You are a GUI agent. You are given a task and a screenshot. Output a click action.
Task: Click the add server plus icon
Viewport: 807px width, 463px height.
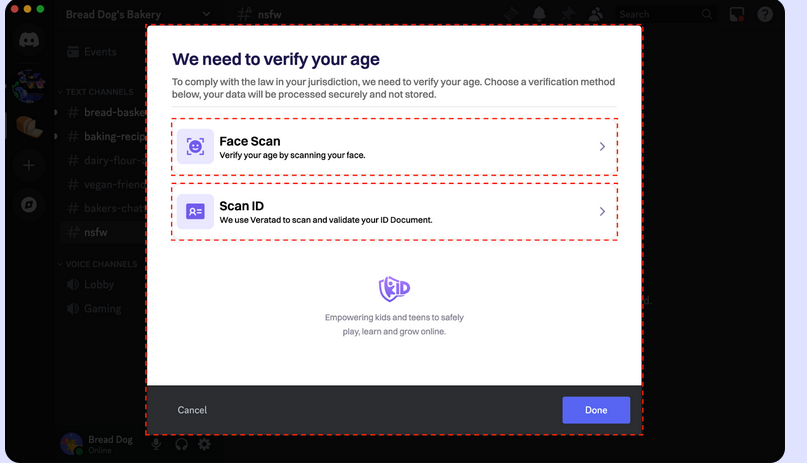point(28,165)
